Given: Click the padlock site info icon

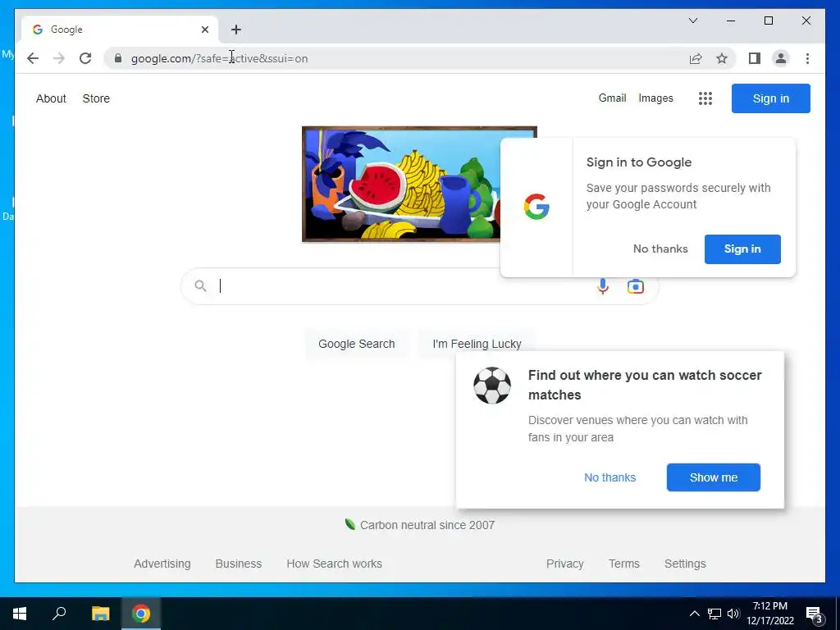Looking at the screenshot, I should [x=118, y=58].
